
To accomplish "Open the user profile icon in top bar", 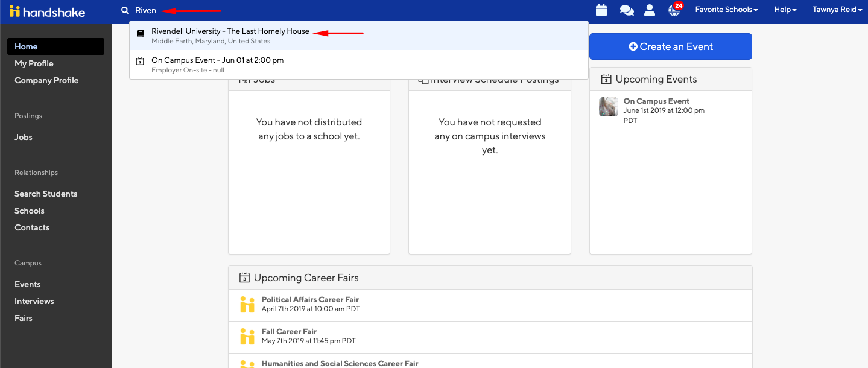I will coord(650,10).
